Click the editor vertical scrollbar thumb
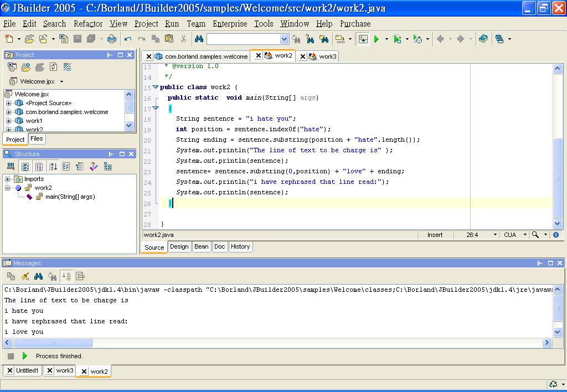Image resolution: width=567 pixels, height=392 pixels. [558, 178]
